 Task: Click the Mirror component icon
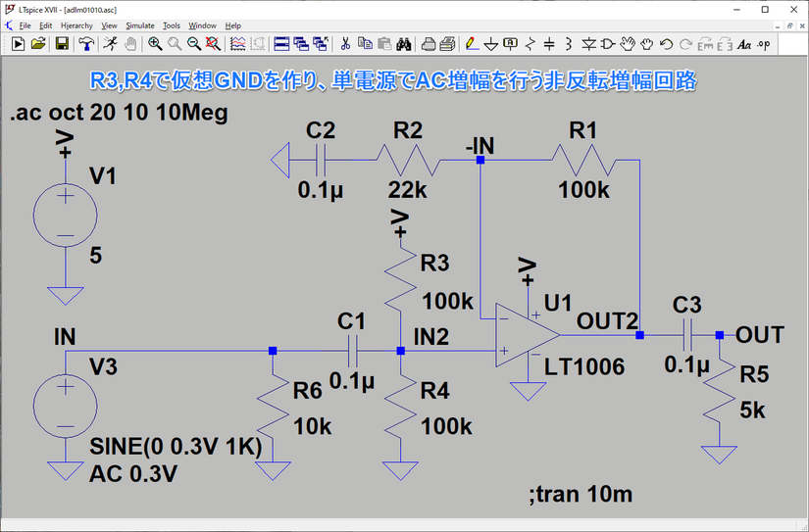(725, 44)
